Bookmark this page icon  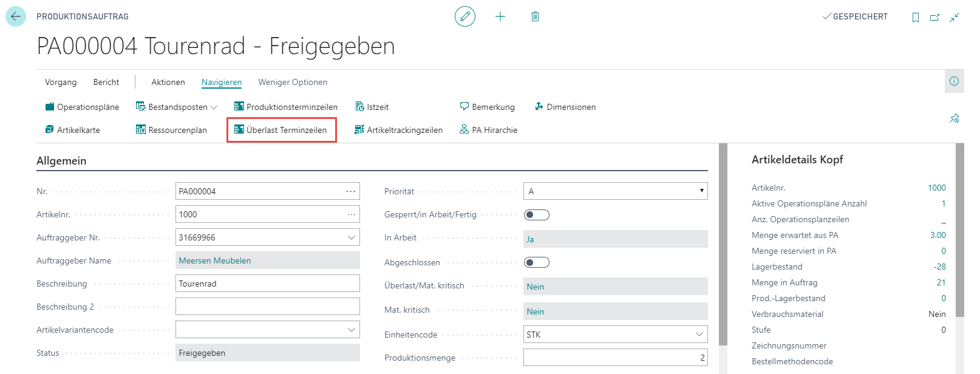(x=916, y=17)
